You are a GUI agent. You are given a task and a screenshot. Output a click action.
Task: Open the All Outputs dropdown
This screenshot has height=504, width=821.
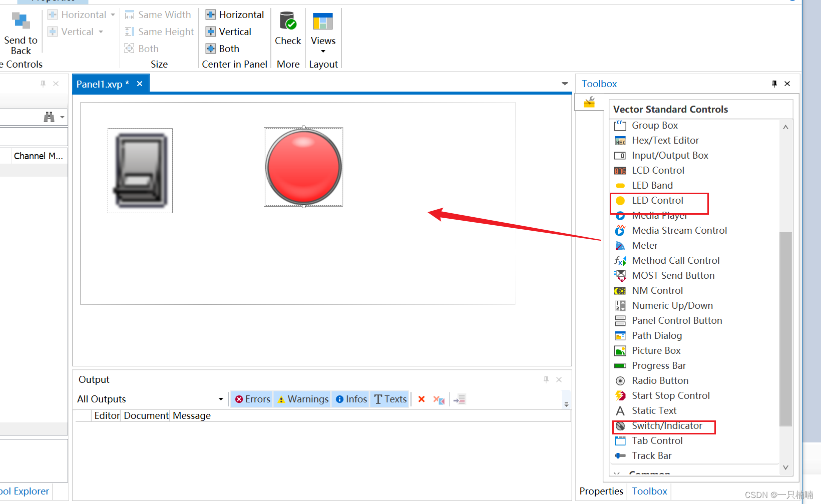(x=220, y=399)
